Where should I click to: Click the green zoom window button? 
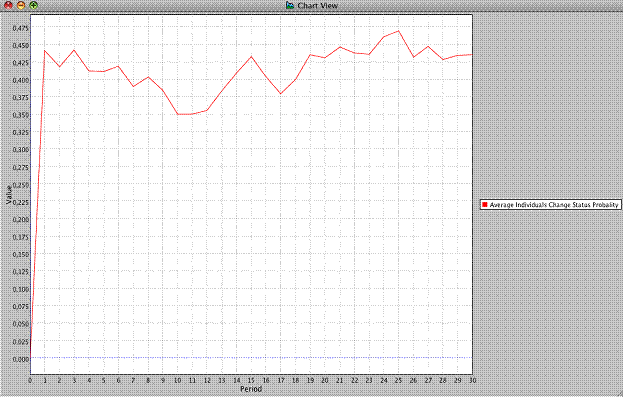click(34, 5)
